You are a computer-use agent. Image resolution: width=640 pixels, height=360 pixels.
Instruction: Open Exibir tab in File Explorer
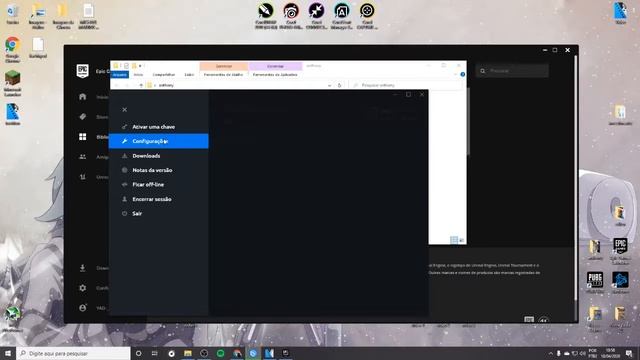(189, 75)
